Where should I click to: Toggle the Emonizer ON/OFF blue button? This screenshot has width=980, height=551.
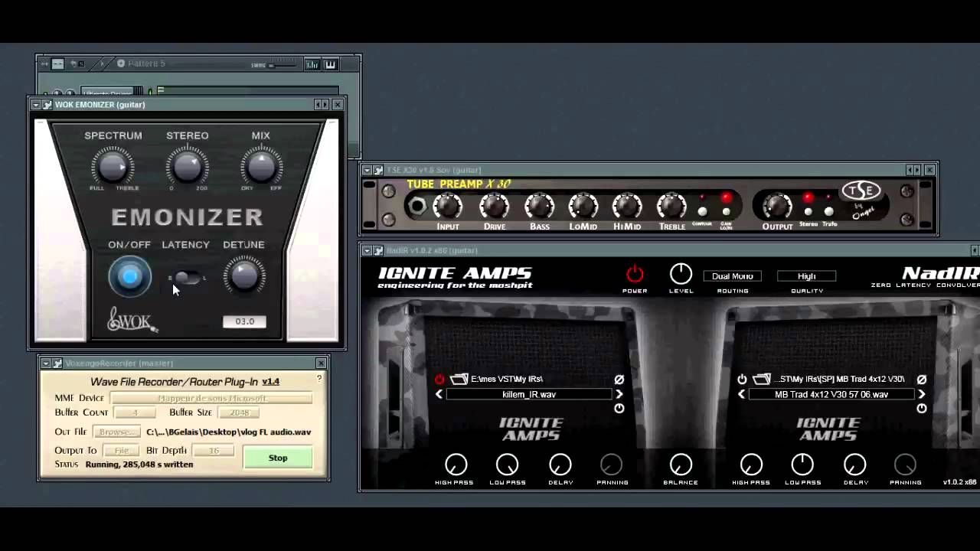(129, 276)
